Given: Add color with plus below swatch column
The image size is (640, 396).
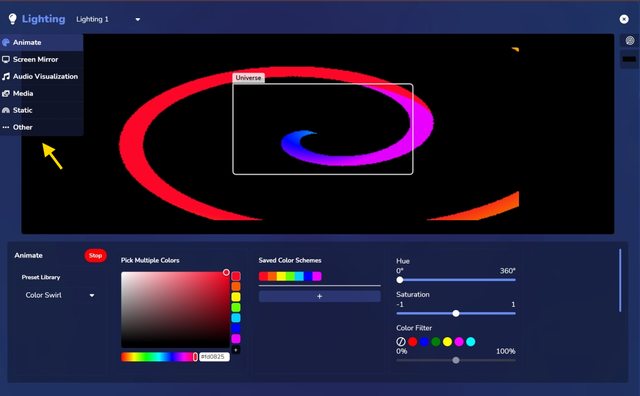Looking at the screenshot, I should coord(236,350).
